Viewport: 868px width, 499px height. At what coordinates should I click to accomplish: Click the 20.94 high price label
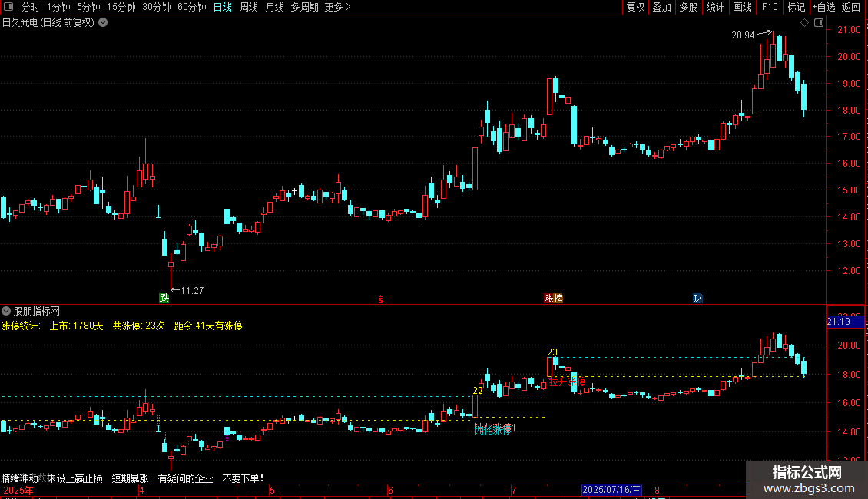click(x=743, y=35)
